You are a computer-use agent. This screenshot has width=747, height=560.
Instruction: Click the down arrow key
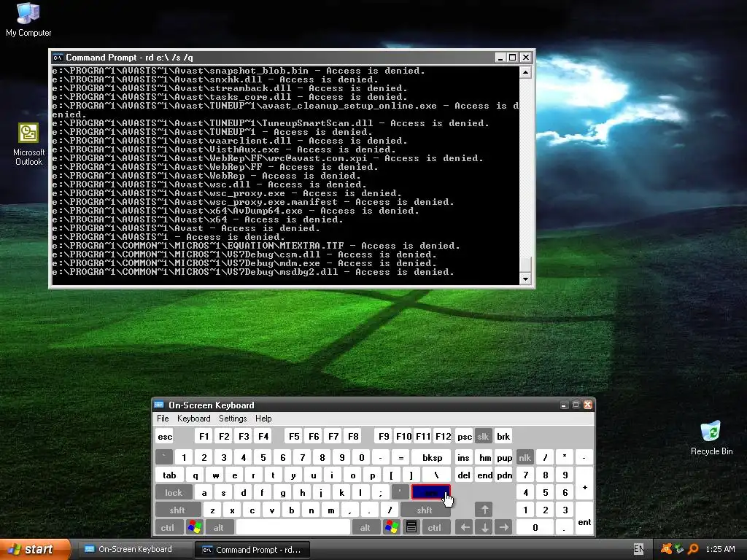(484, 527)
